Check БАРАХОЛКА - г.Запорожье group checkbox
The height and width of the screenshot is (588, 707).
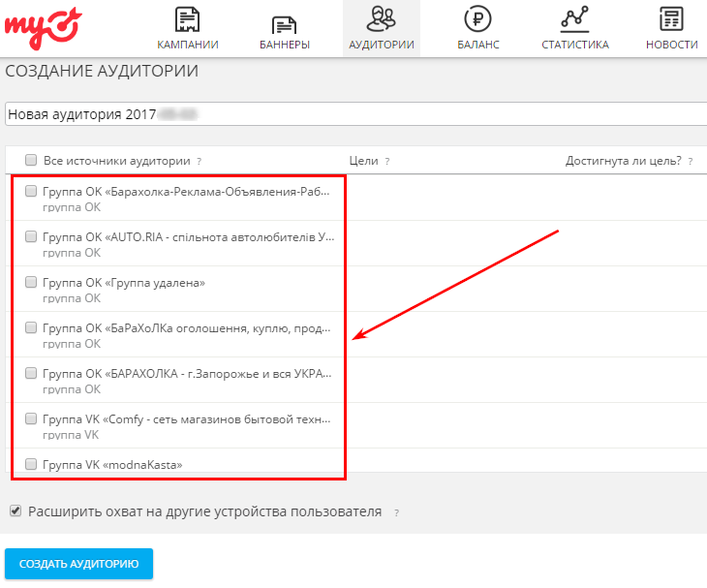(x=31, y=373)
